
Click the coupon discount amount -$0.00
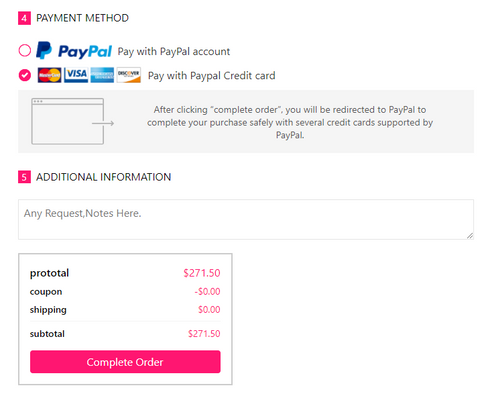pyautogui.click(x=207, y=292)
